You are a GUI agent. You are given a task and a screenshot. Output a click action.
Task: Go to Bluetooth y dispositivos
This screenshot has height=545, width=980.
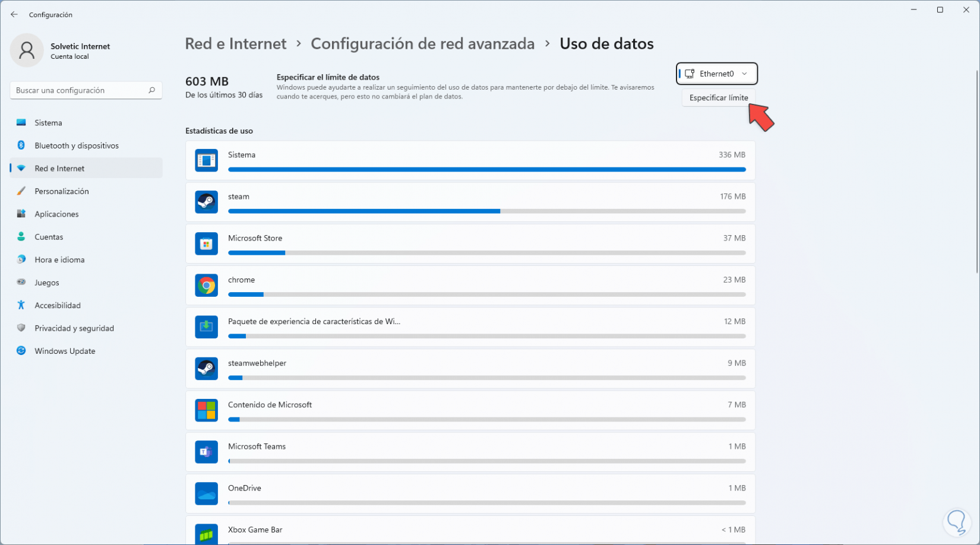click(76, 145)
